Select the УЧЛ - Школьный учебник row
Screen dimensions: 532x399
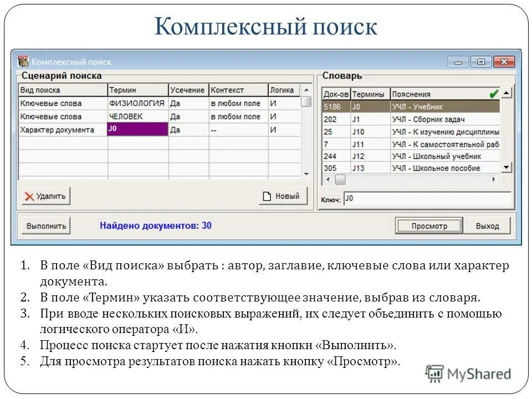click(x=411, y=156)
